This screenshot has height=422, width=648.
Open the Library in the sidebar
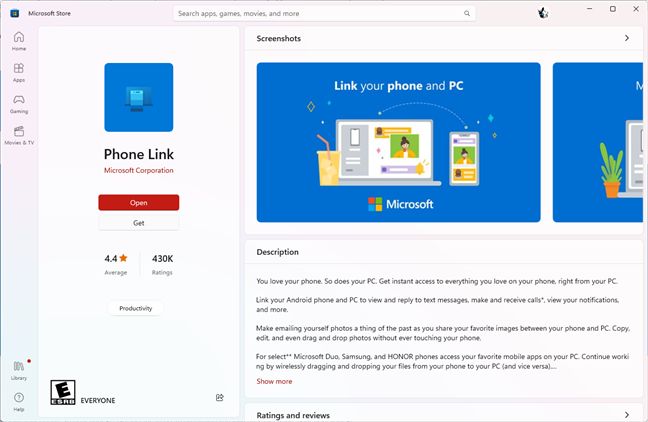click(19, 371)
